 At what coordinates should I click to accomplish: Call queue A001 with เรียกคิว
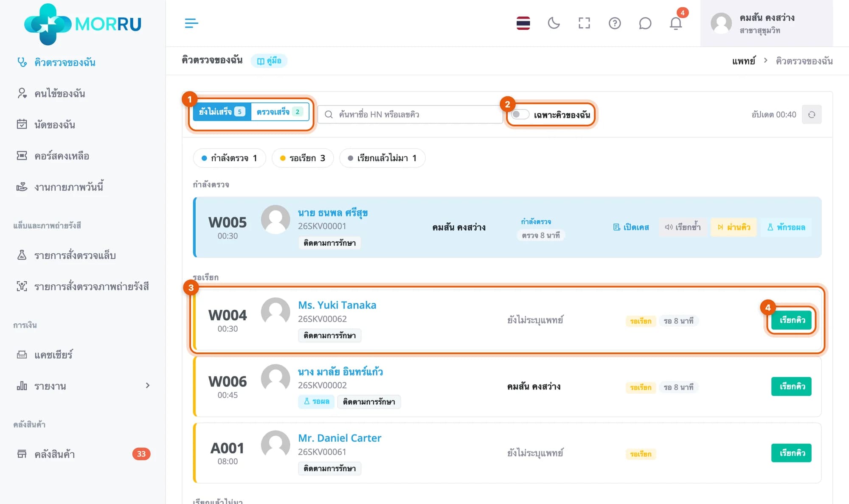791,453
